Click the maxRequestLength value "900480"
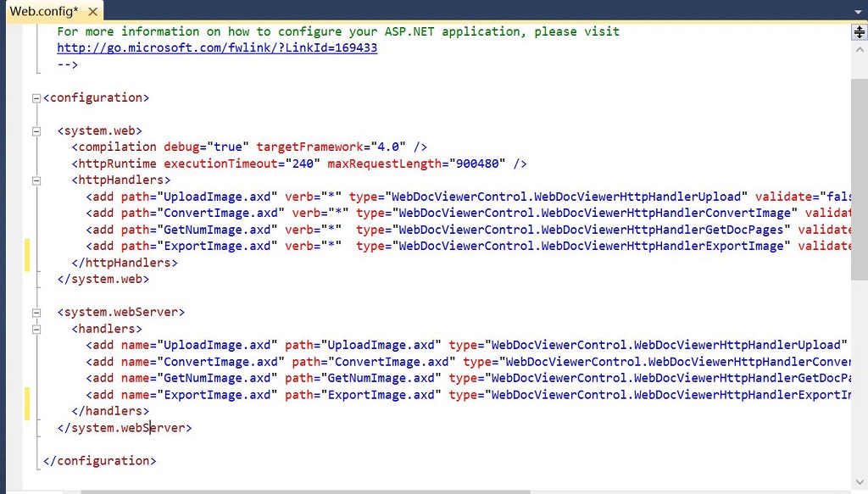 pyautogui.click(x=478, y=164)
